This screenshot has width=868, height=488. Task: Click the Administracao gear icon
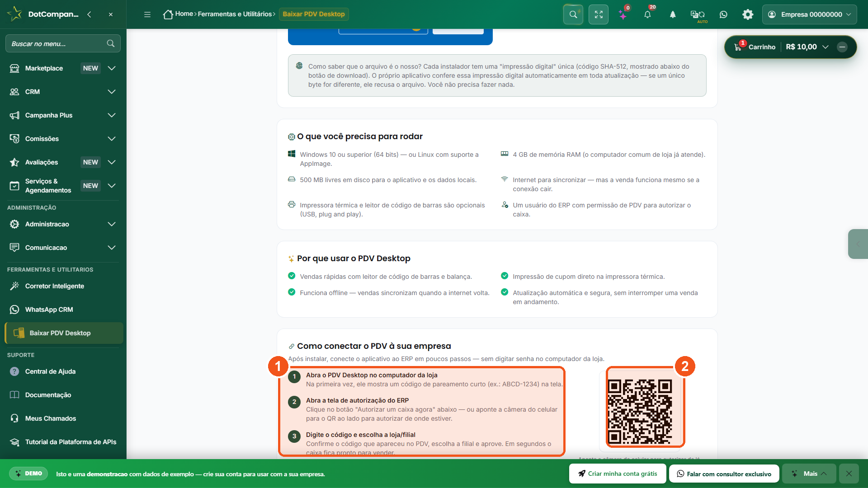[14, 224]
